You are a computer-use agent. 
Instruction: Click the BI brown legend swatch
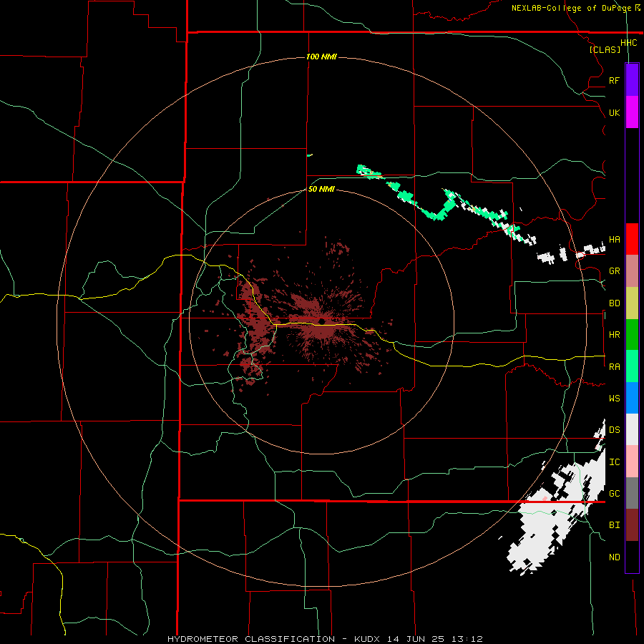(632, 525)
